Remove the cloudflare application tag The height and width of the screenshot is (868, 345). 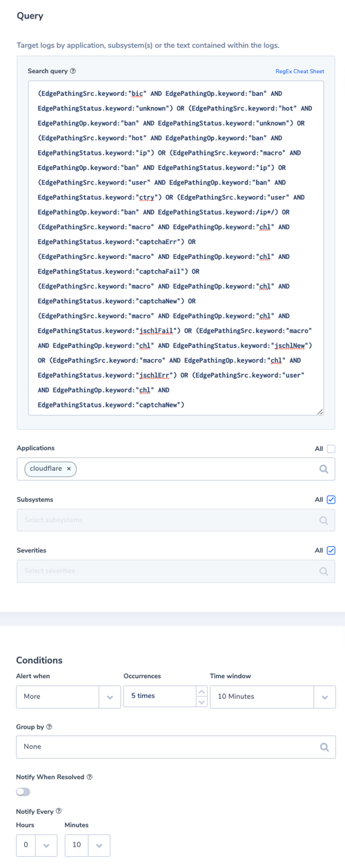point(69,469)
